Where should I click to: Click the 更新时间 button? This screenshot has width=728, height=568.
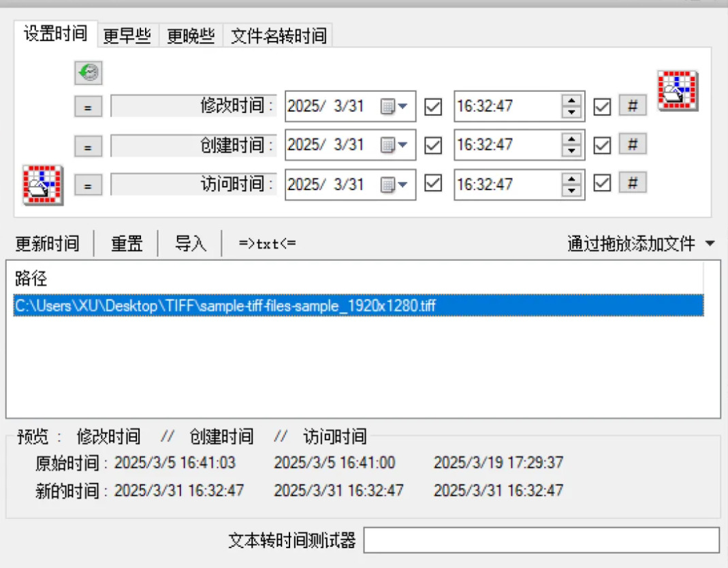click(48, 243)
